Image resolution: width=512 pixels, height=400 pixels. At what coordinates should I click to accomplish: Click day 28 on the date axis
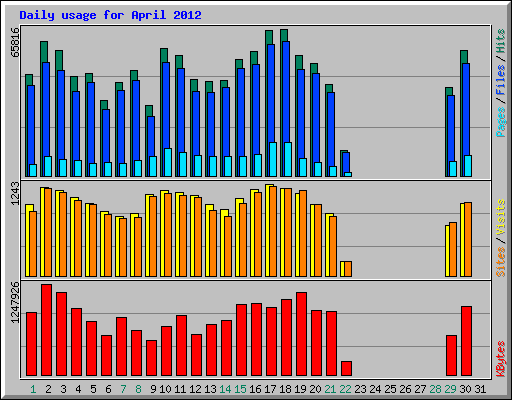click(435, 389)
